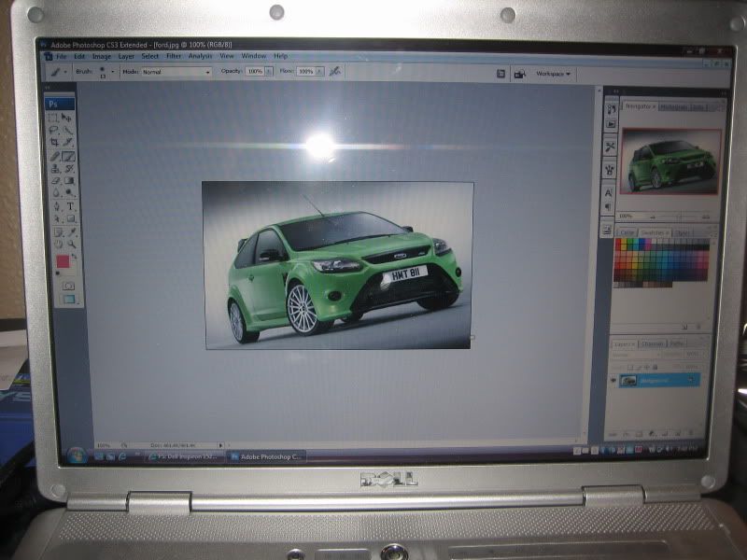
Task: Select the Gradient tool
Action: tap(70, 180)
